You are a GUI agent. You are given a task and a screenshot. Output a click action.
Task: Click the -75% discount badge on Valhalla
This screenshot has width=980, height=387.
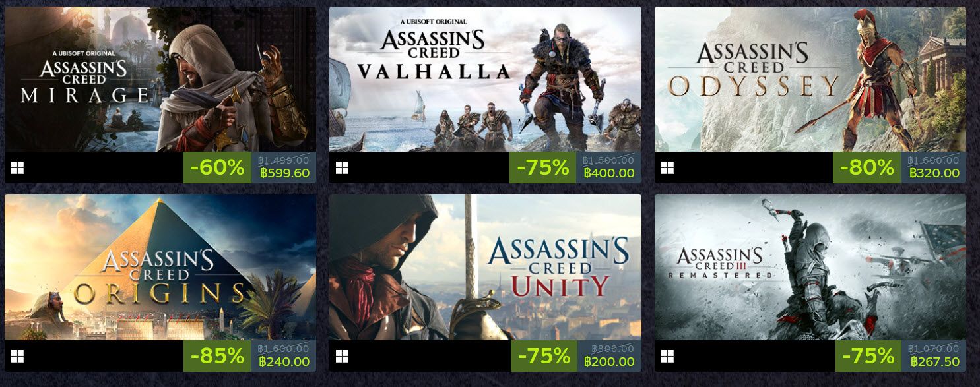tap(542, 169)
